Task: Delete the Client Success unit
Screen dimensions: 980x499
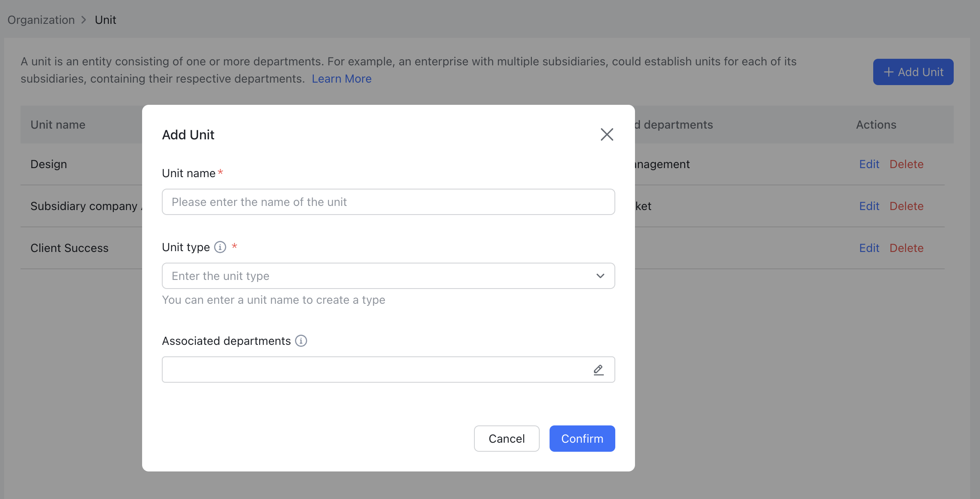Action: point(906,248)
